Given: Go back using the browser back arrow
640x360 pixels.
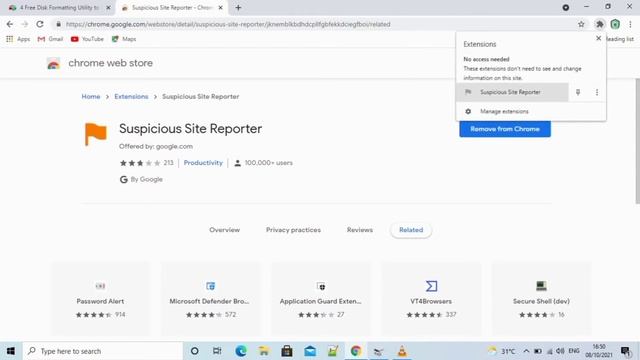Looking at the screenshot, I should pos(10,24).
